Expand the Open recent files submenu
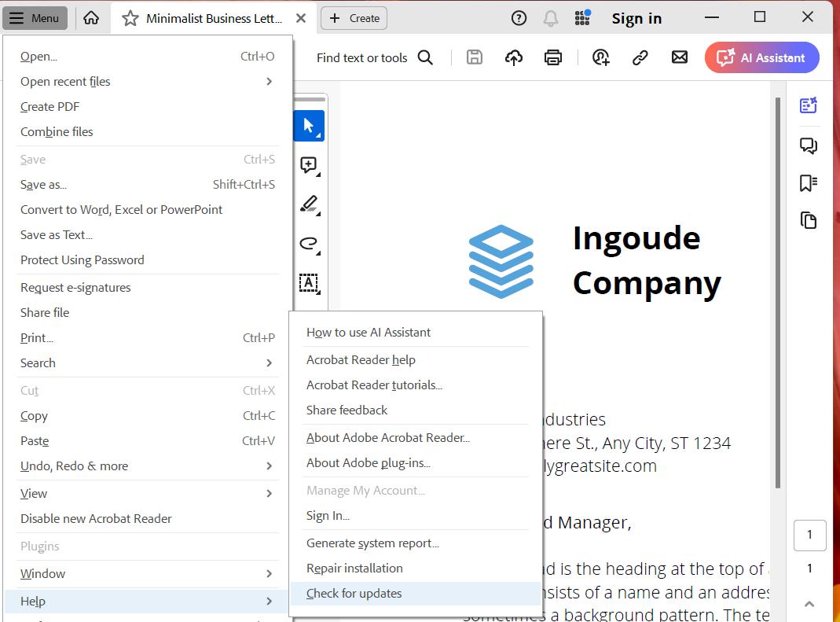 click(x=64, y=81)
